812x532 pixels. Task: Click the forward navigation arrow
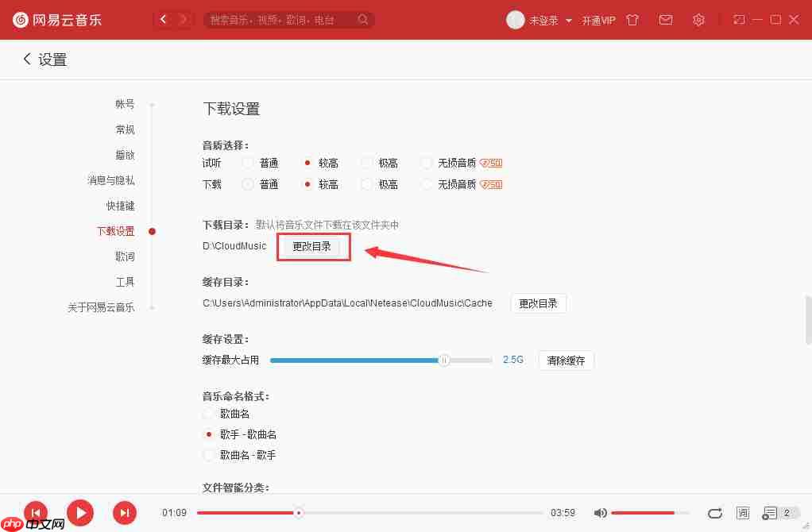(184, 19)
